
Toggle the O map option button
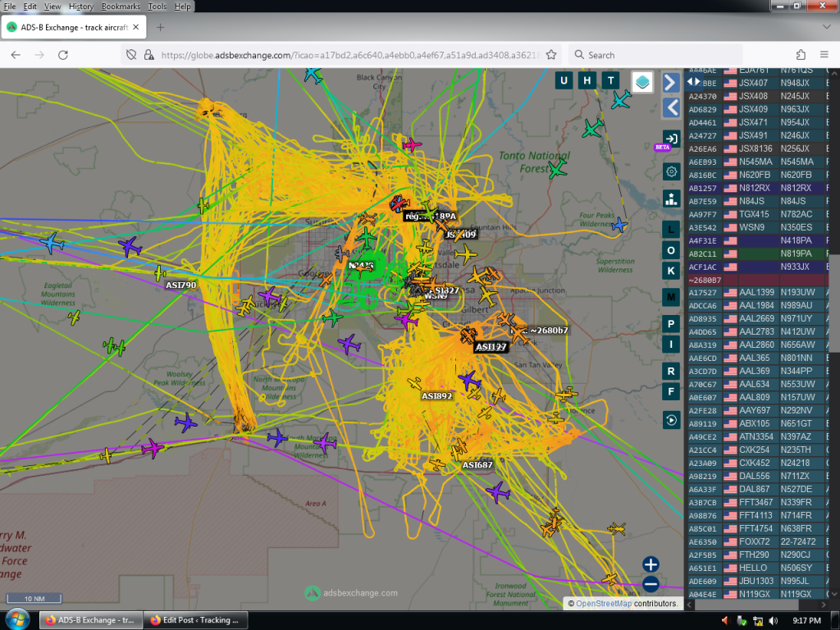point(671,250)
